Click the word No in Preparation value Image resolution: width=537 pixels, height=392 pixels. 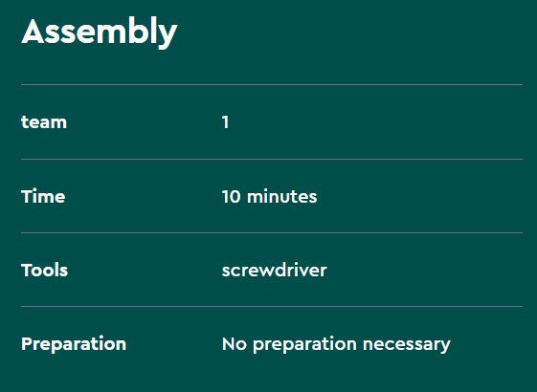point(235,344)
